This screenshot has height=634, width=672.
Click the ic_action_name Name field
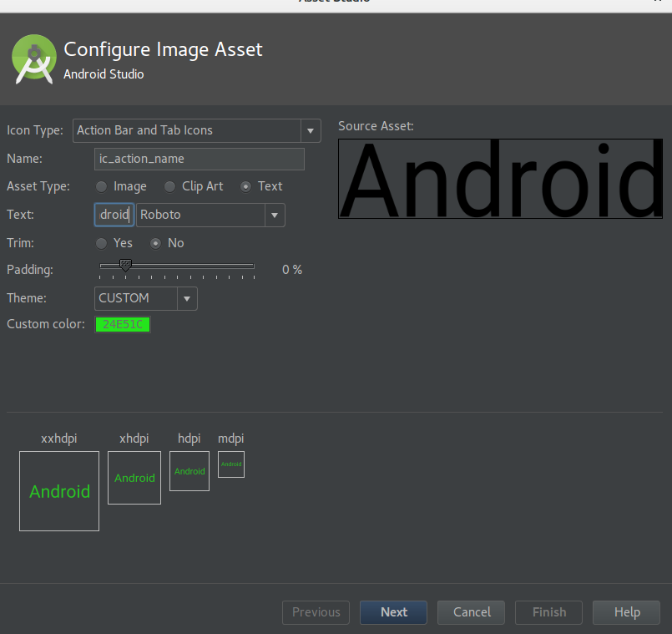click(200, 160)
